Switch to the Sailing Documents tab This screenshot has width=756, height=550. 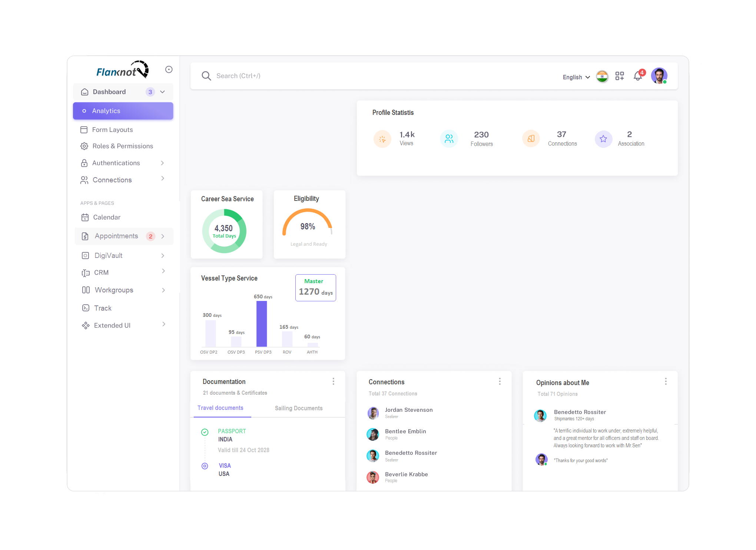[x=298, y=408]
